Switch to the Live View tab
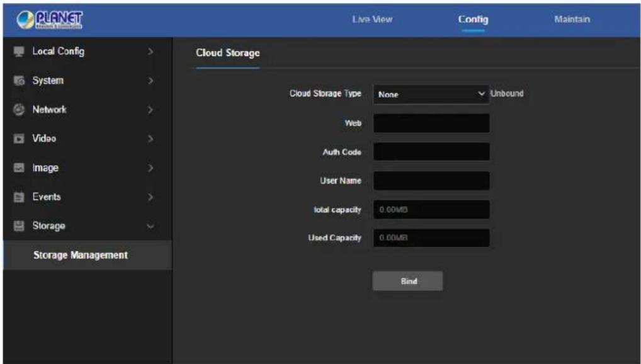Screen dimensions: 641x364 [372, 20]
